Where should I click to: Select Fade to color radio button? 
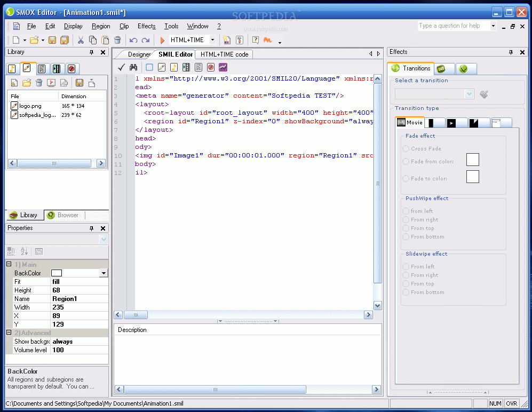tap(406, 178)
